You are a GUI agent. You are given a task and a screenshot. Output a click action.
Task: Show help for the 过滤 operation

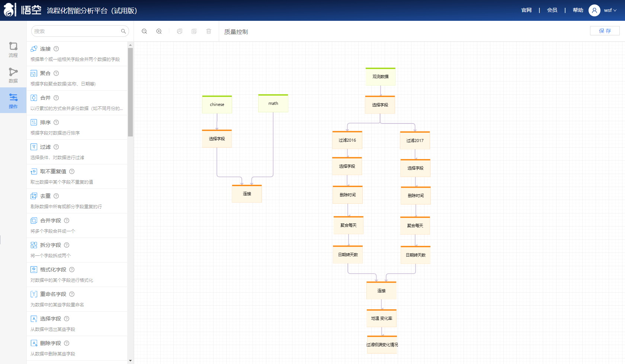[56, 147]
